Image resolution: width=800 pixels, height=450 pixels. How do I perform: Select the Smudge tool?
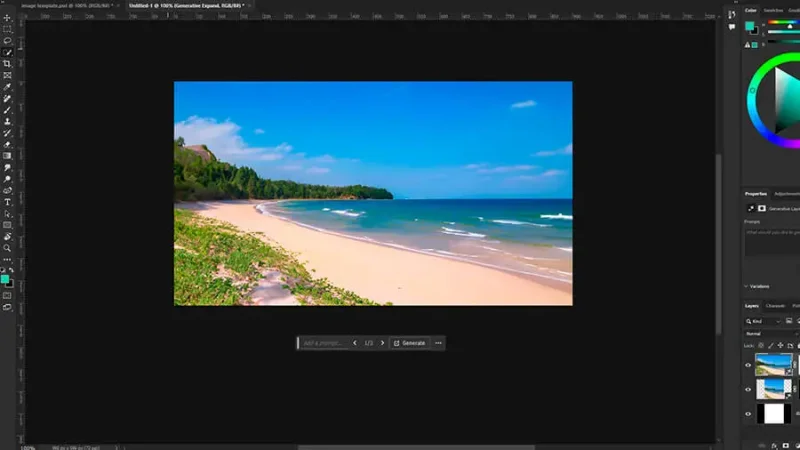tap(7, 168)
